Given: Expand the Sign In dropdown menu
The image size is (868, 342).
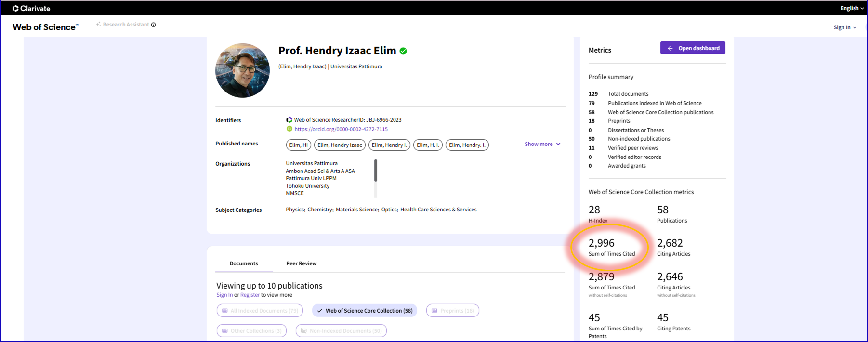Looking at the screenshot, I should (845, 27).
